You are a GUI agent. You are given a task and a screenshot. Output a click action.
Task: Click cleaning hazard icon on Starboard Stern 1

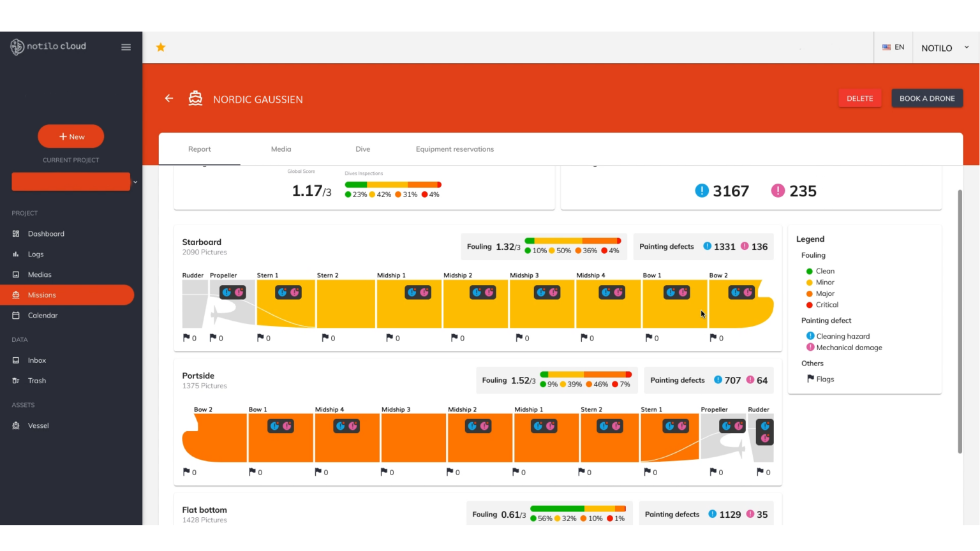tap(281, 292)
